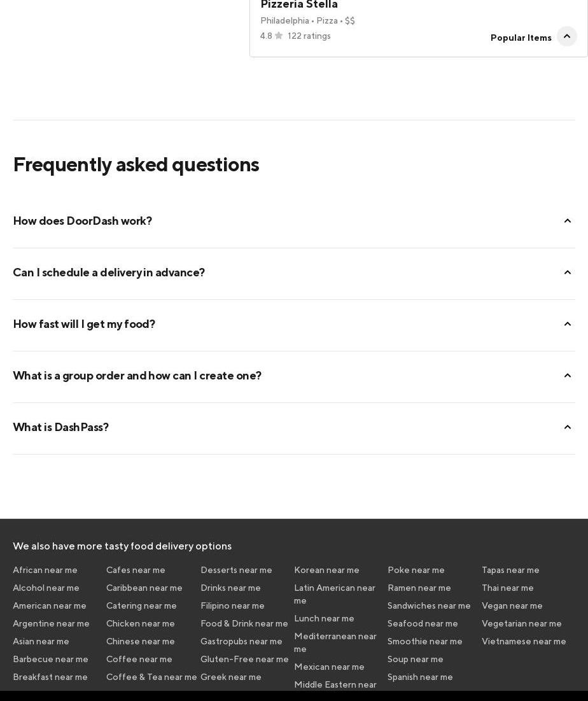The image size is (588, 701).
Task: Open "Desserts near me" link
Action: click(x=236, y=570)
